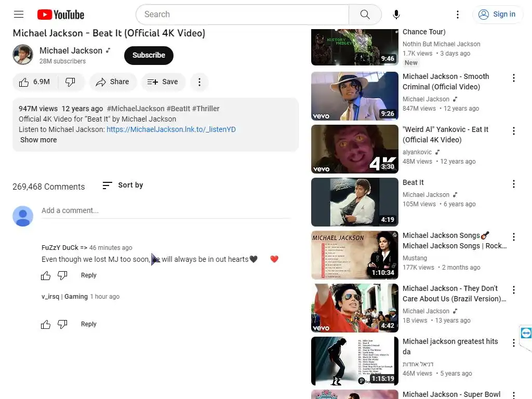Screen dimensions: 532x399
Task: Open "Weird Al" Yankovic - Eat It title
Action: (x=445, y=135)
